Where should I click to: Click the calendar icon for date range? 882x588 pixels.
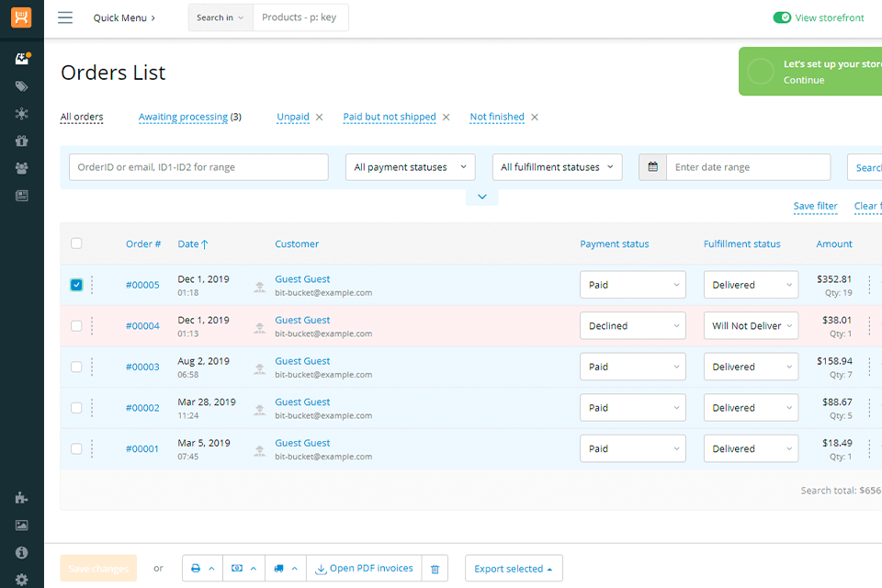tap(652, 167)
